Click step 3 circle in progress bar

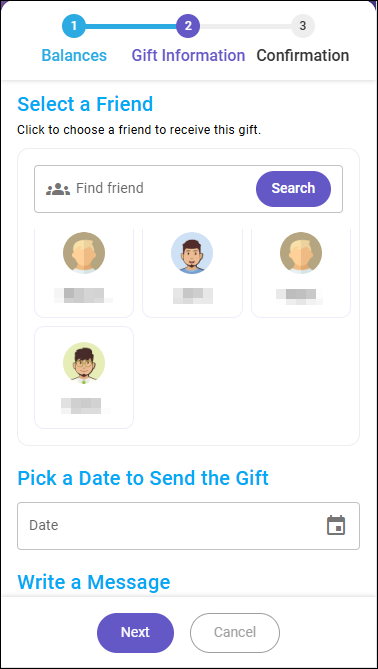302,26
